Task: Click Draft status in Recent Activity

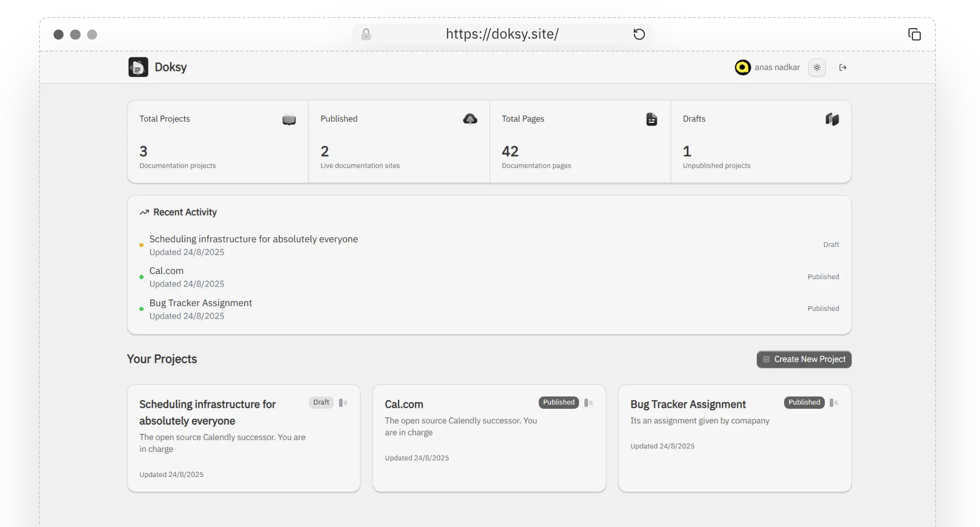Action: tap(831, 244)
